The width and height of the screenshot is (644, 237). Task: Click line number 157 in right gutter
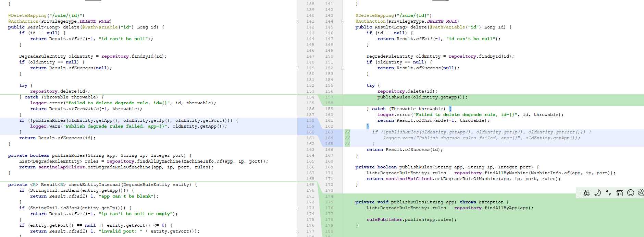pos(329,97)
